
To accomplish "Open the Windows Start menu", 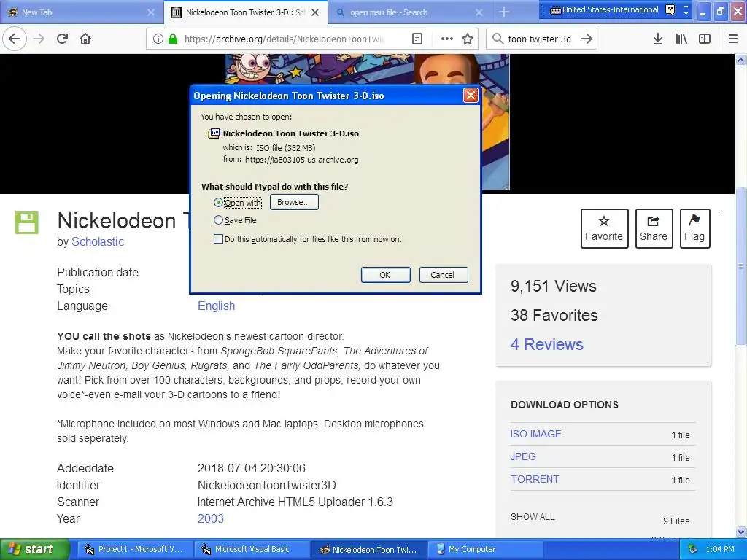I will [x=34, y=549].
